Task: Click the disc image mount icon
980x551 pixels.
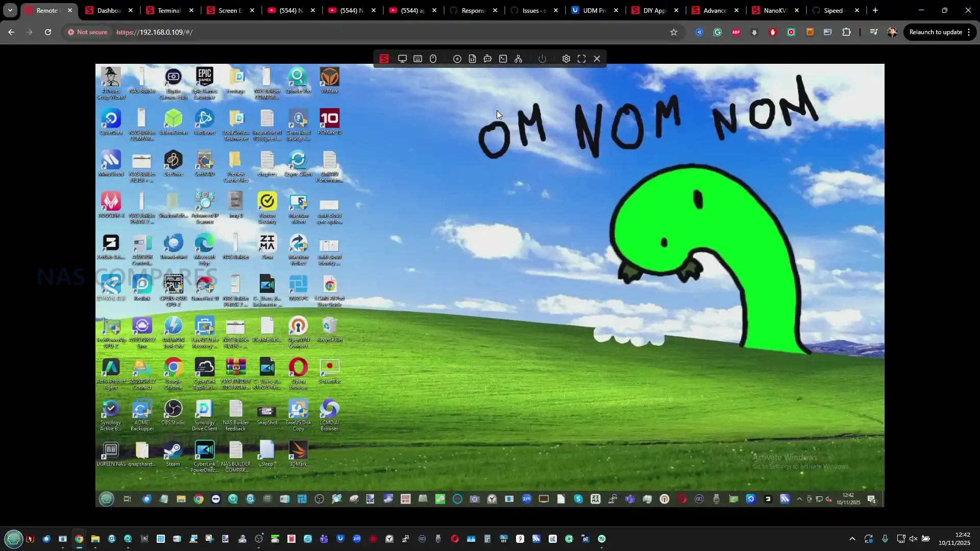Action: (457, 59)
